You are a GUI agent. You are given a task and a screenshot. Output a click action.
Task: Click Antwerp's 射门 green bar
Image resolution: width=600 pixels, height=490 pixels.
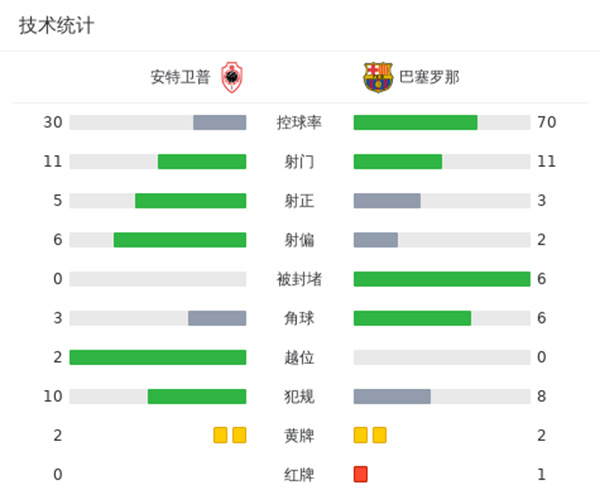pyautogui.click(x=202, y=162)
